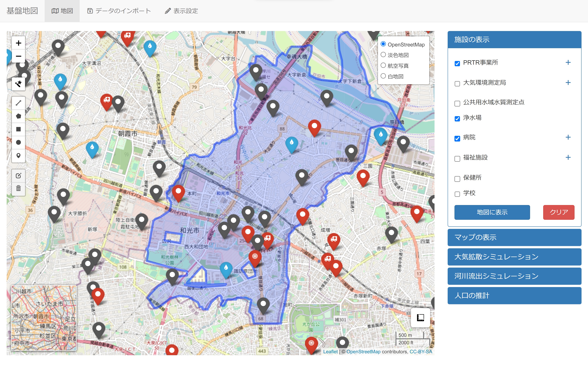
Task: Click the red target marker near 光が丘公園
Action: pos(311,345)
